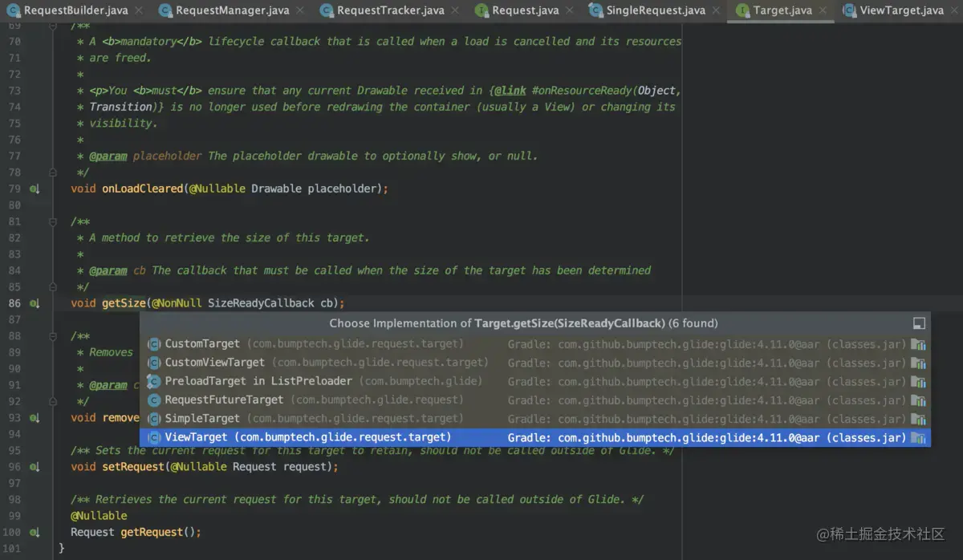This screenshot has width=963, height=560.
Task: Click the getSize method name
Action: (x=124, y=303)
